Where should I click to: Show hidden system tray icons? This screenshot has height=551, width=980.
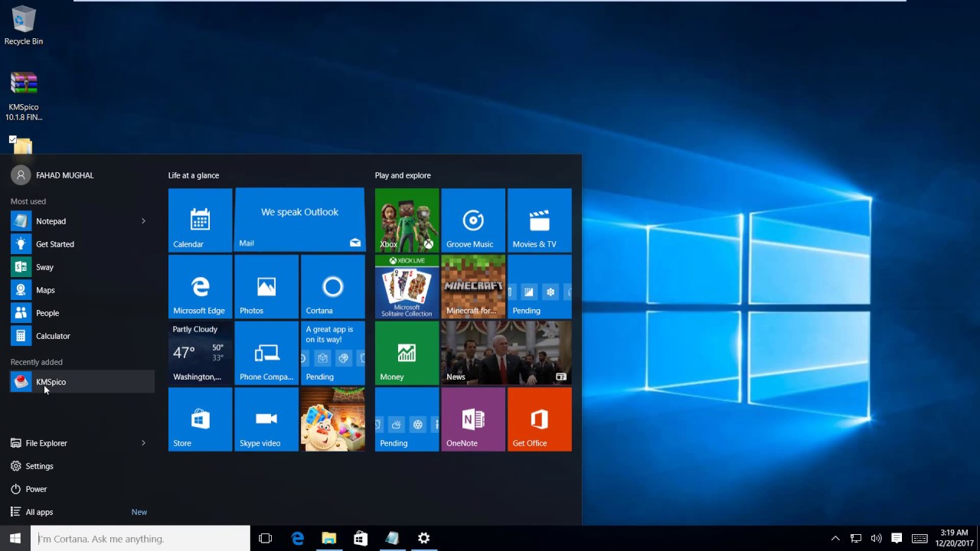pos(835,539)
